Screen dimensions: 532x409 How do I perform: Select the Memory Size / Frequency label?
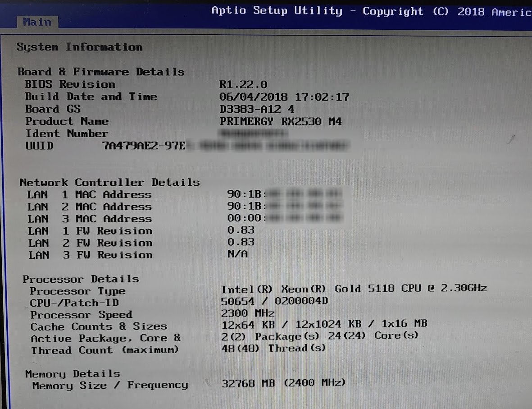point(110,386)
